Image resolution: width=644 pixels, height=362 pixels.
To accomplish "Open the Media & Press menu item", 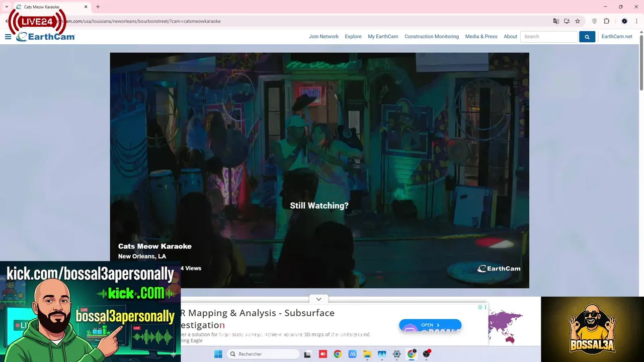I will pos(481,37).
